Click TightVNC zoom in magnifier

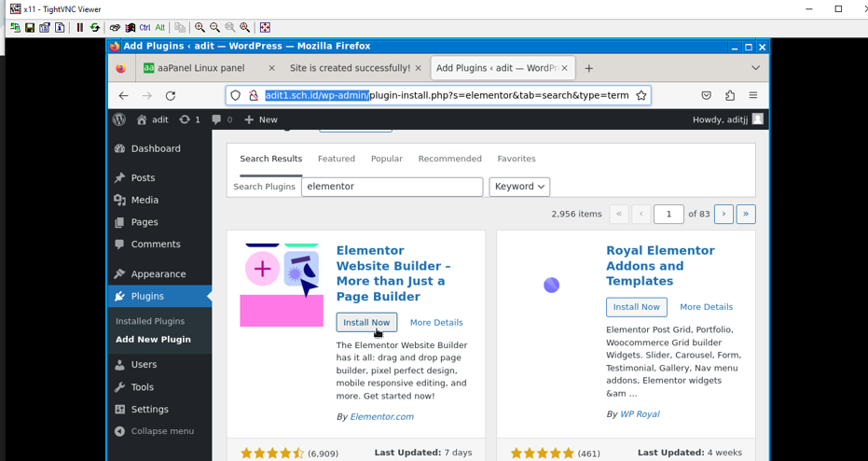200,27
